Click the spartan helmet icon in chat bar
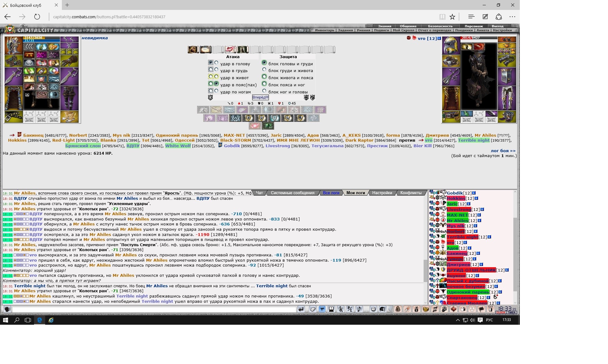608x364 pixels. [383, 309]
